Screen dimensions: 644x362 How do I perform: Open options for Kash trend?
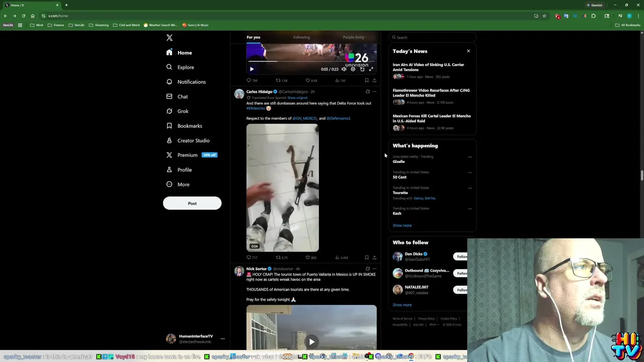point(470,209)
